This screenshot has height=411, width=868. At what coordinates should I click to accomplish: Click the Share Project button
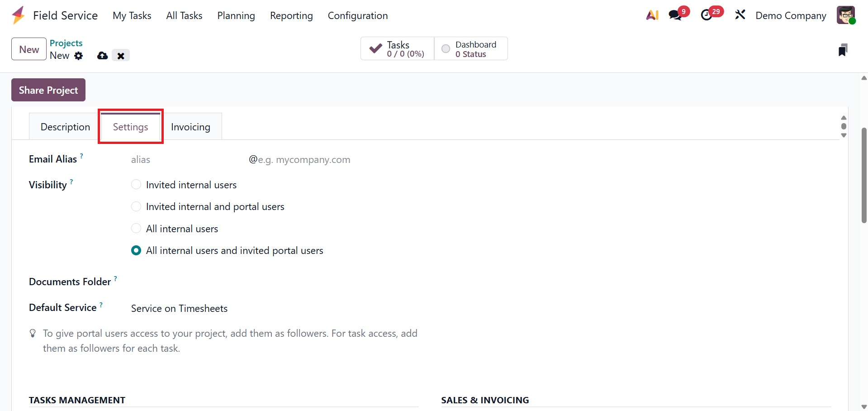48,90
